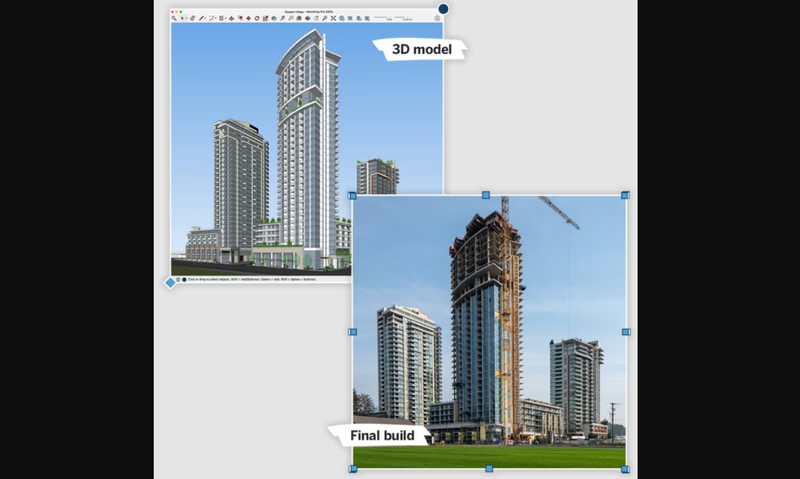Click the gray status indicator in status bar
The height and width of the screenshot is (479, 800).
tap(178, 280)
